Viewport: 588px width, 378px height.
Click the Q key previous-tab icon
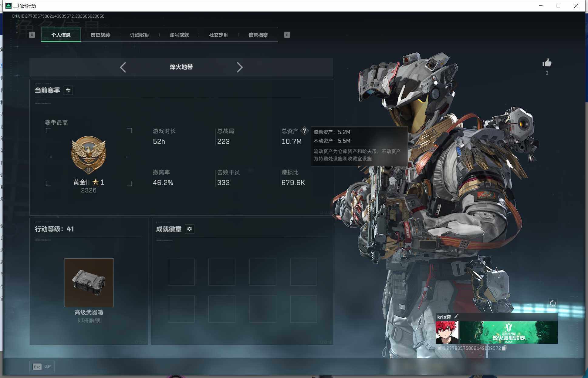point(32,35)
